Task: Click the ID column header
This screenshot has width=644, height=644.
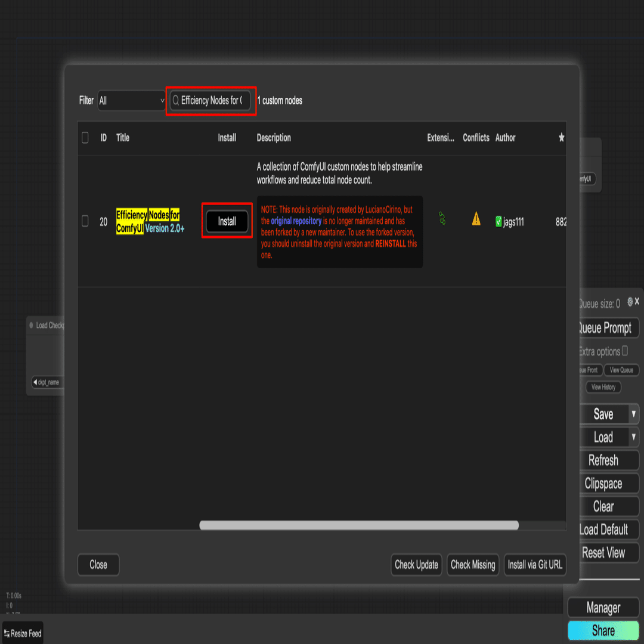Action: (104, 138)
